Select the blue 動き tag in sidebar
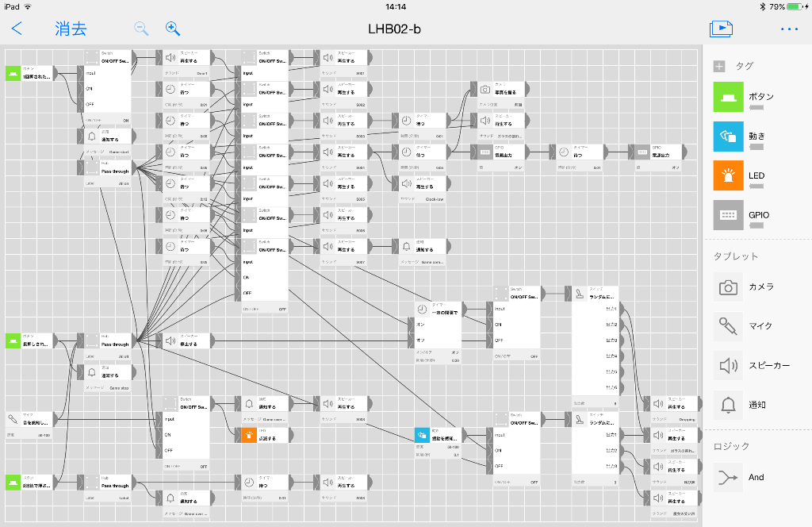The image size is (812, 527). (x=728, y=137)
